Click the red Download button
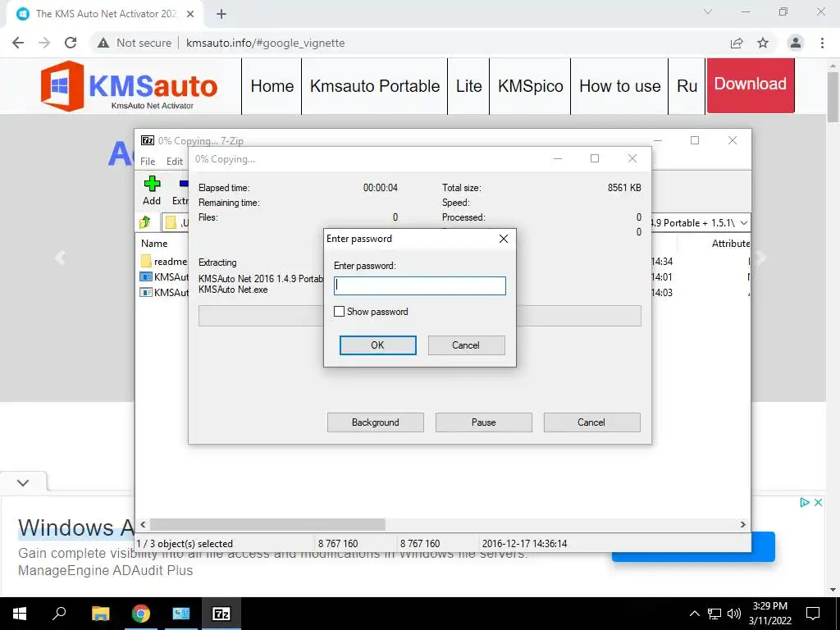This screenshot has width=840, height=630. click(751, 85)
